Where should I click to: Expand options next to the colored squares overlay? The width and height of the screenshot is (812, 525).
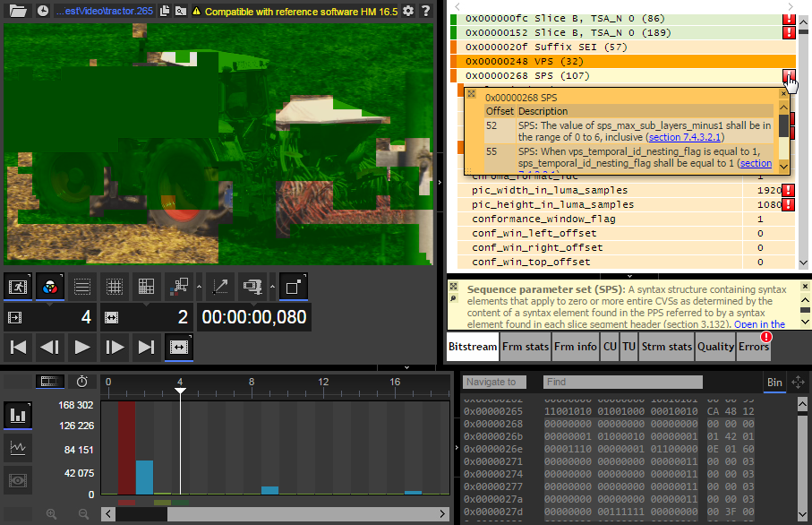click(199, 287)
